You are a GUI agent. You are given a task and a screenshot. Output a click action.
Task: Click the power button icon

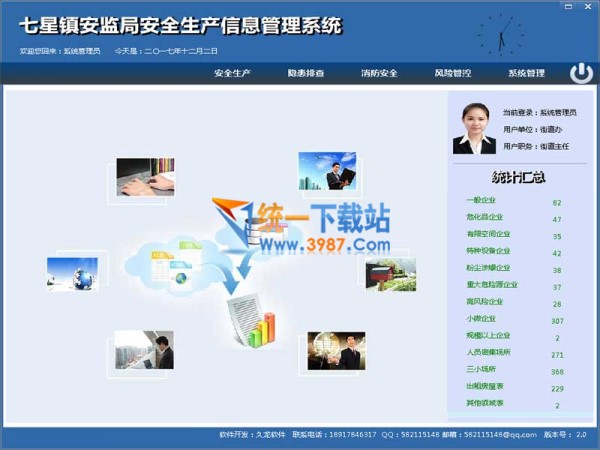[x=581, y=73]
